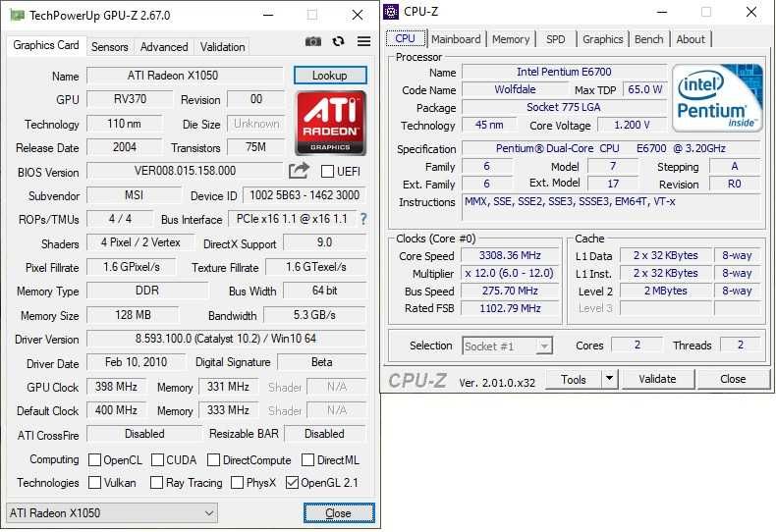Screen dimensions: 776x532
Task: Click the Specification value Pentium Dual-Core E6700
Action: [x=611, y=148]
